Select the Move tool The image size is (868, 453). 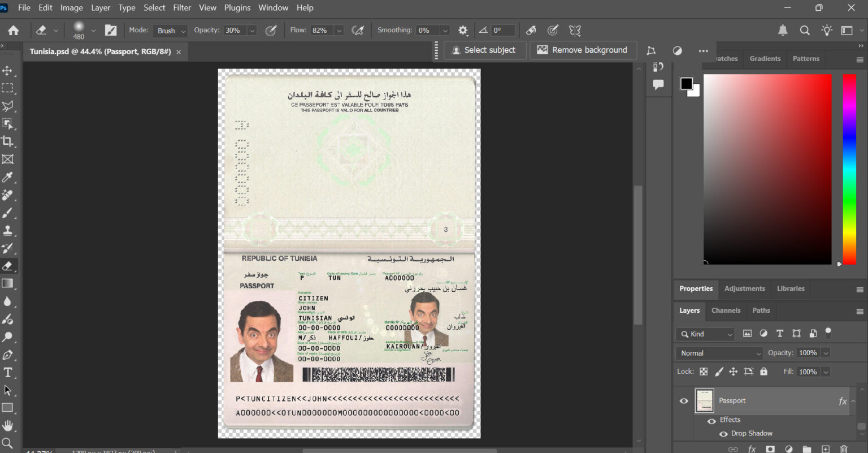click(7, 71)
